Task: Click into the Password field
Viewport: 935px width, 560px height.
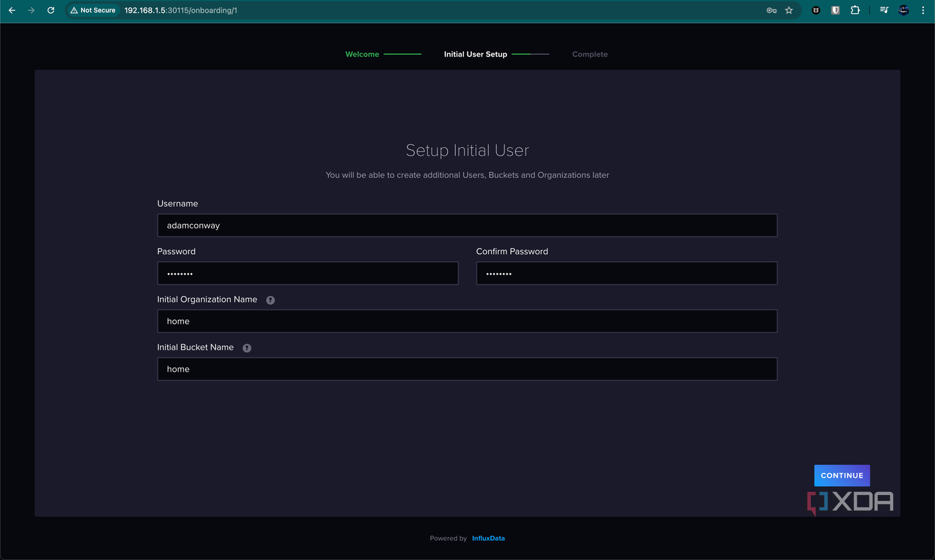Action: pos(308,273)
